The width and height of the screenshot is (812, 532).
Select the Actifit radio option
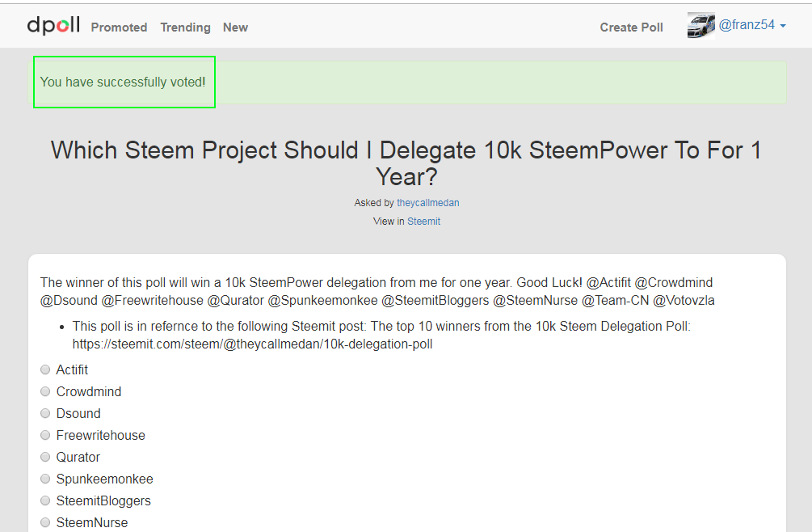45,369
